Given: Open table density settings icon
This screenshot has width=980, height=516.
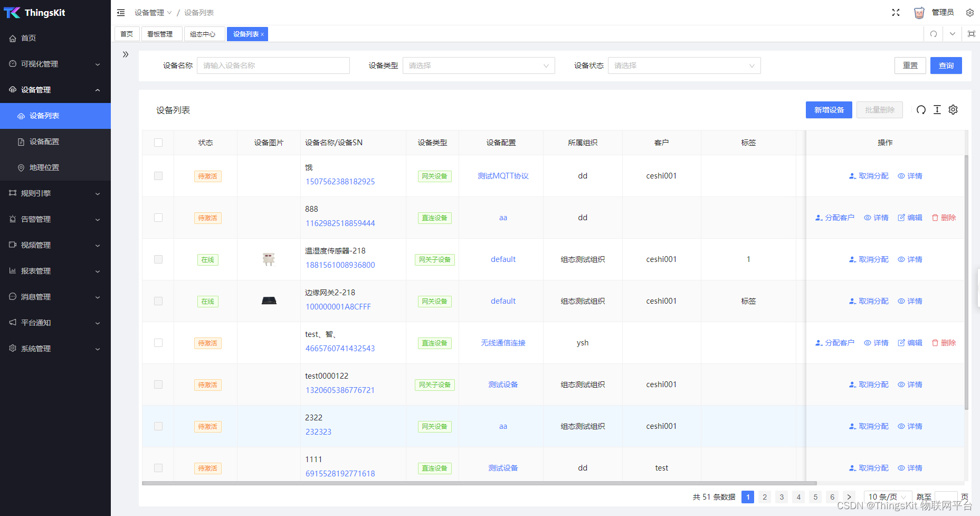Looking at the screenshot, I should coord(937,110).
